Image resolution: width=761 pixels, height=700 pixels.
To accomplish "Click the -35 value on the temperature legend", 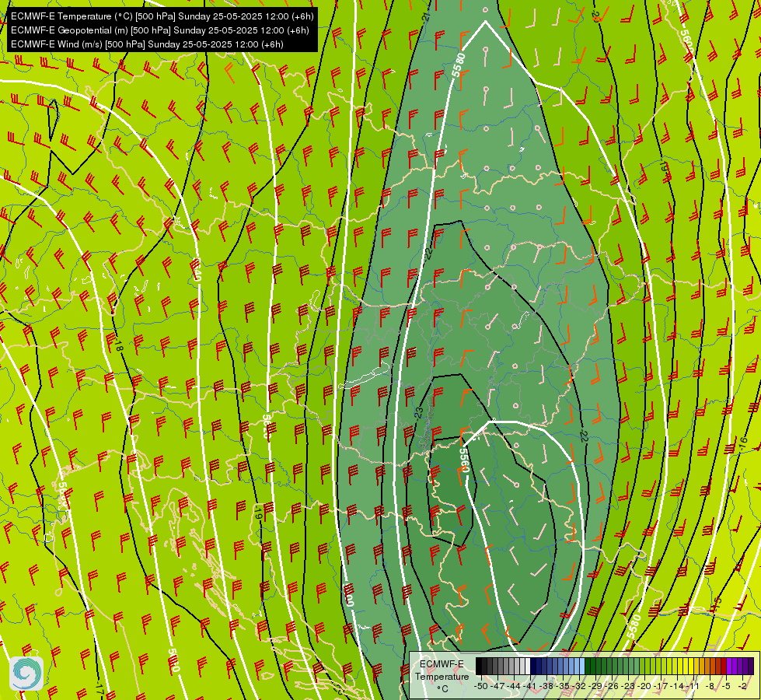I will (563, 686).
